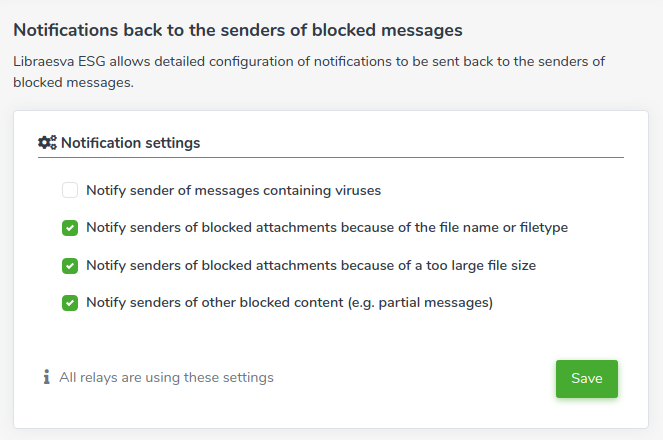The image size is (663, 440).
Task: Click the info icon next to relays note
Action: [x=47, y=377]
